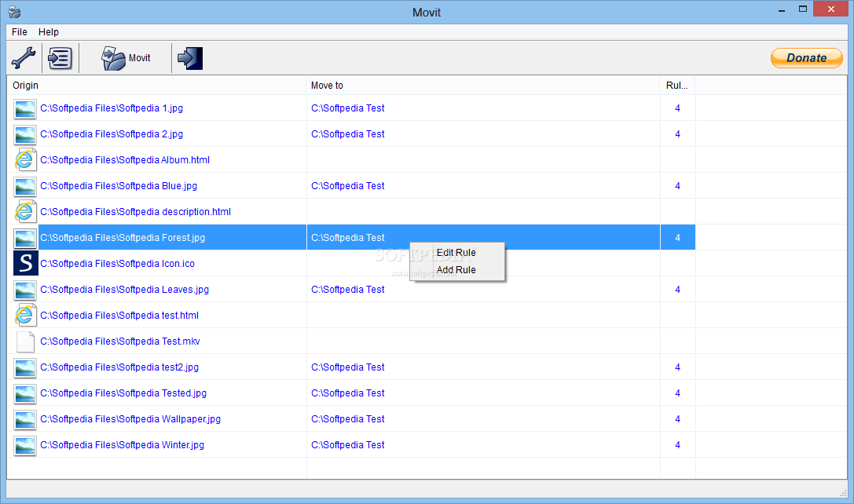Viewport: 854px width, 504px height.
Task: Select path C:\Softpedia Files\Softpedia test2.jpg
Action: pos(119,367)
